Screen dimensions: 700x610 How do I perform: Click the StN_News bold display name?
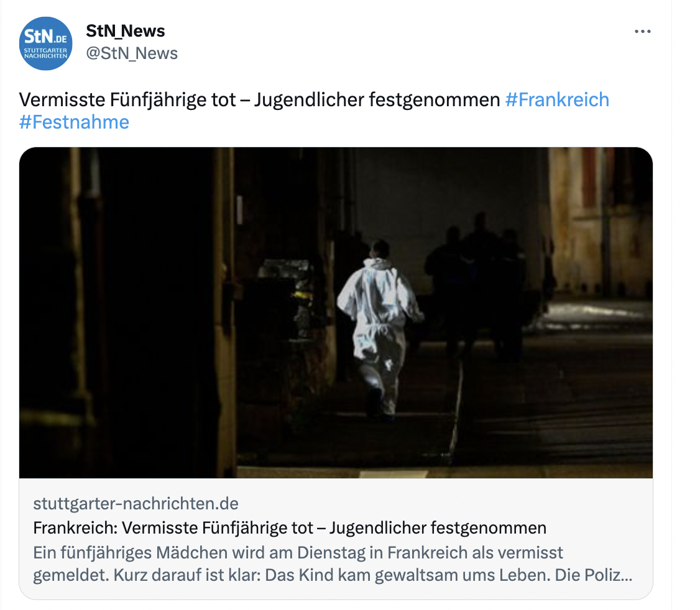coord(126,31)
